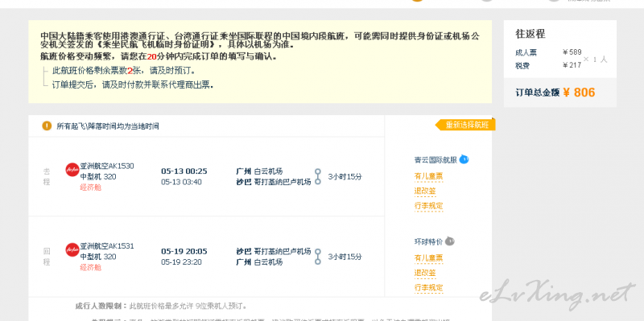The image size is (644, 321).
Task: Click order total ¥806 amount
Action: [579, 93]
